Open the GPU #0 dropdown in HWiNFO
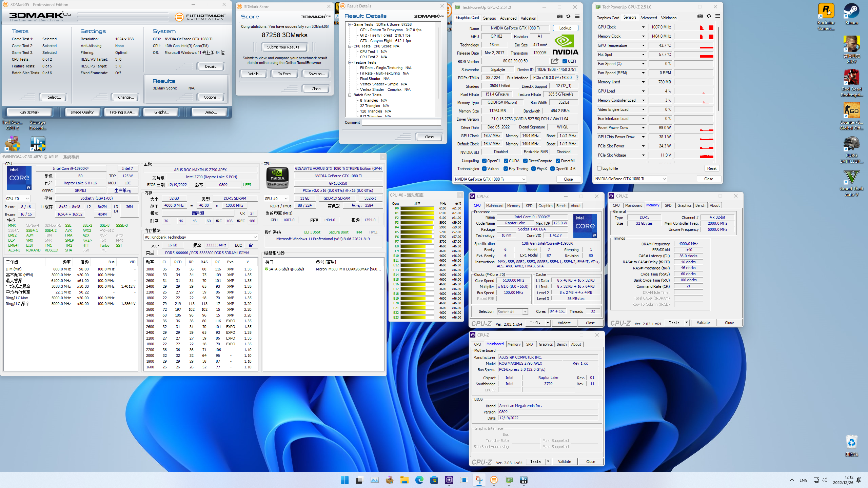This screenshot has height=488, width=868. 276,199
